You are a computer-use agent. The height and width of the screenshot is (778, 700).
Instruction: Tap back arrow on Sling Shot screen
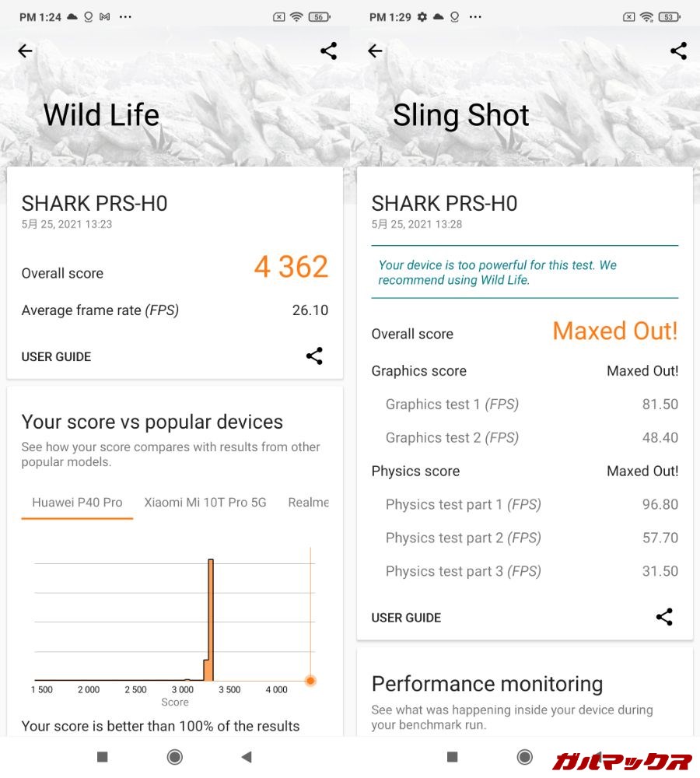pyautogui.click(x=375, y=51)
